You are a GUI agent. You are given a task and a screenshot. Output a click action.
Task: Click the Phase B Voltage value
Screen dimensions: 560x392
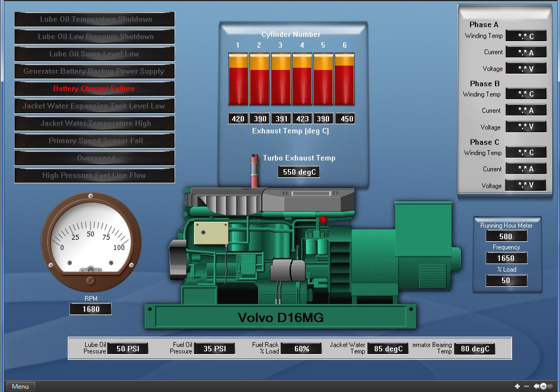pos(526,127)
